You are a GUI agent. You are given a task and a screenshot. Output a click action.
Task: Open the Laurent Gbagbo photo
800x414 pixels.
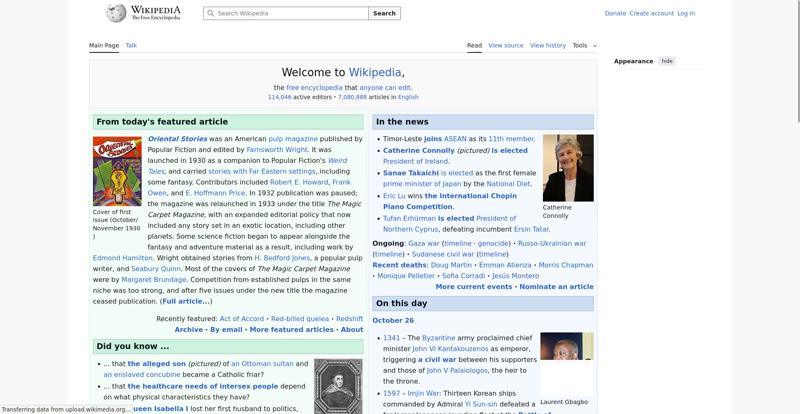pos(566,362)
